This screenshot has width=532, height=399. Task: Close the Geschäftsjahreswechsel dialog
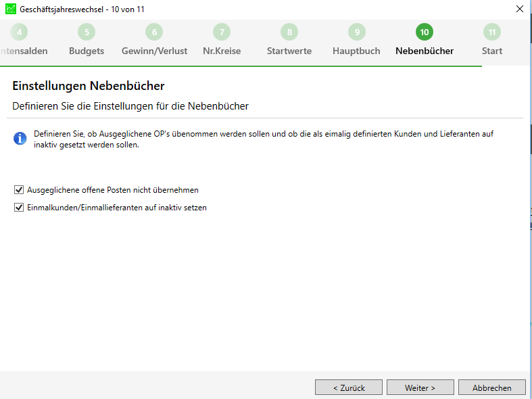coord(519,9)
